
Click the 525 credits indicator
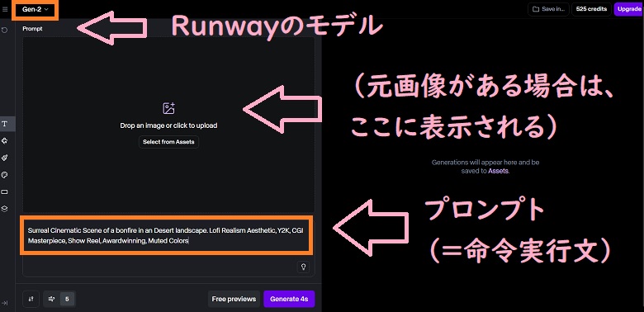click(x=591, y=9)
